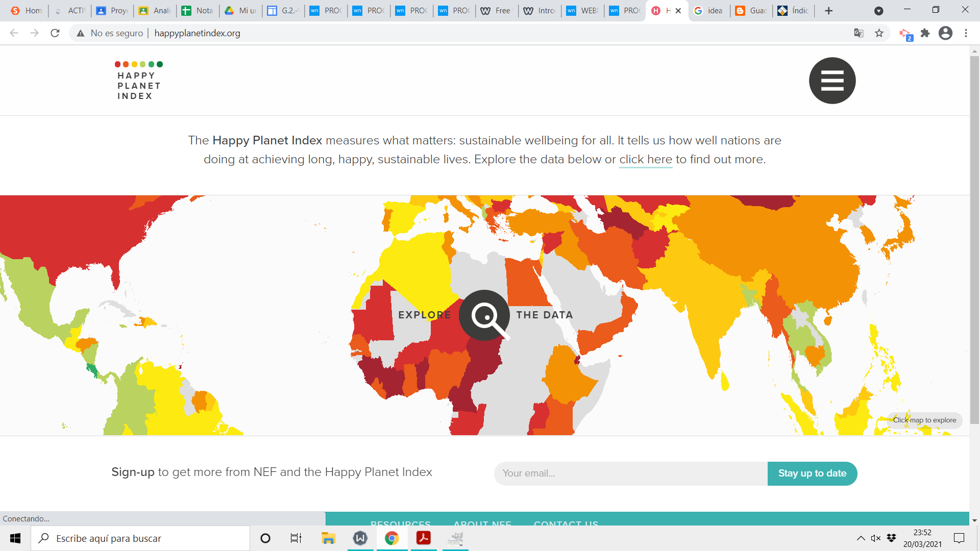Click the page vertical scrollbar thumb
980x551 pixels.
[x=974, y=240]
